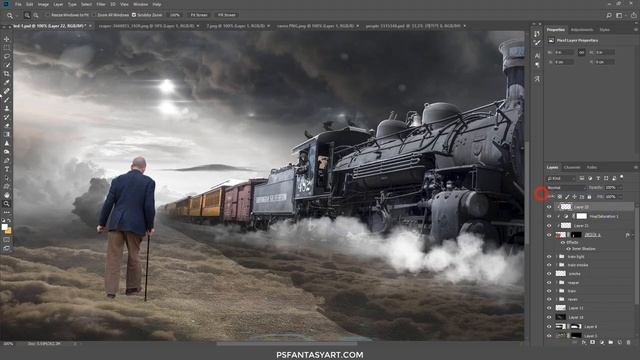The width and height of the screenshot is (640, 360).
Task: Click the search icon at top right
Action: pos(609,15)
